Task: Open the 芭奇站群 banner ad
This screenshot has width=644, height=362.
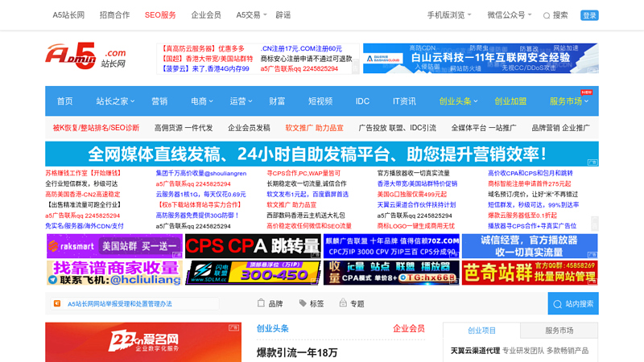Action: tap(530, 273)
